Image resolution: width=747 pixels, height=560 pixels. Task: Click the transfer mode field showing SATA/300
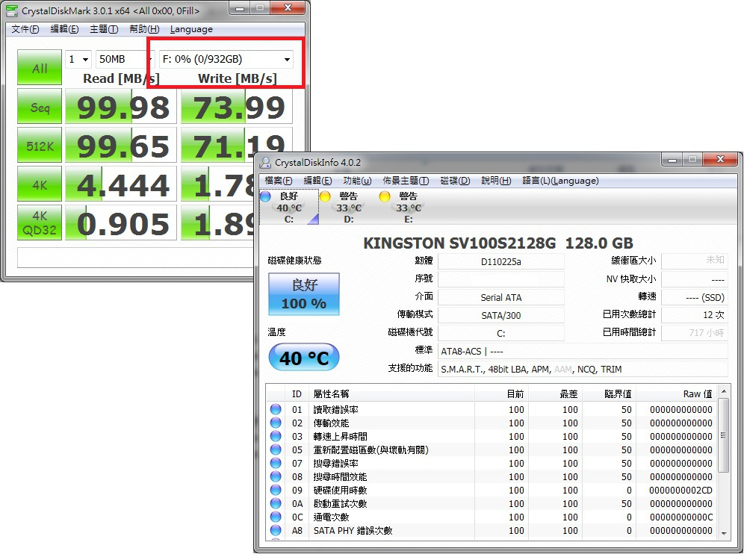tap(501, 315)
